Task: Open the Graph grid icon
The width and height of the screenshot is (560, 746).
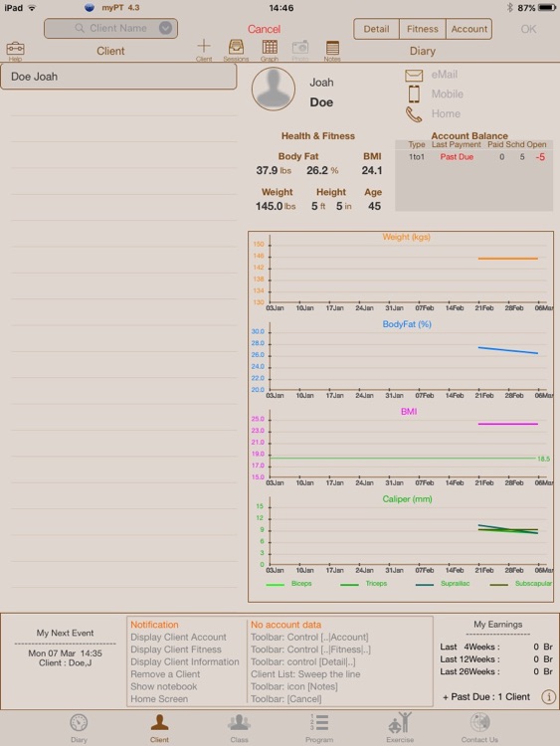Action: click(270, 47)
